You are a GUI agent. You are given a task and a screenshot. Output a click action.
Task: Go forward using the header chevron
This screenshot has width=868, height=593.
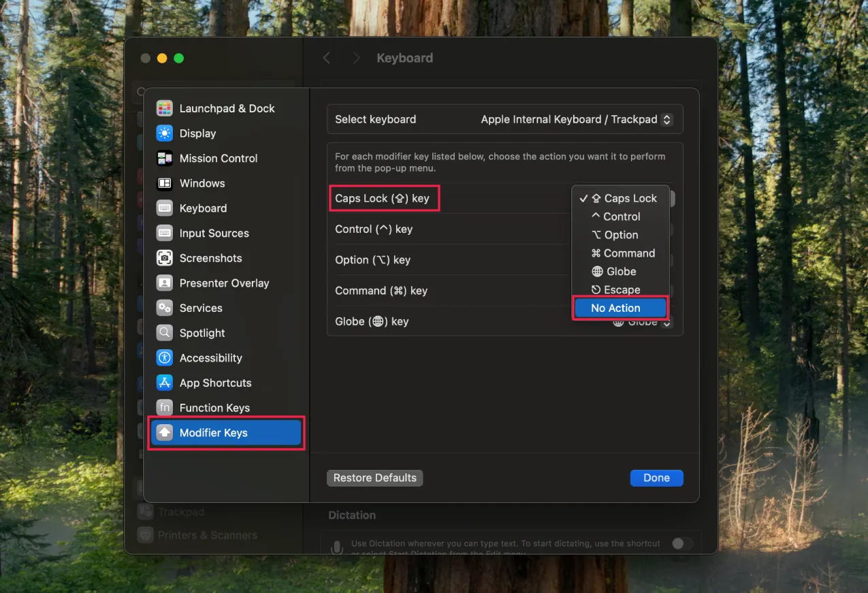pos(356,59)
